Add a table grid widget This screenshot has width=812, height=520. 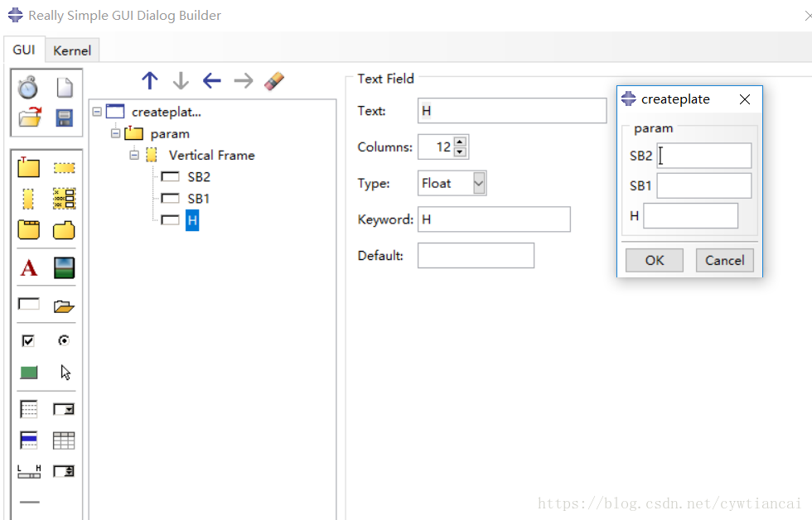coord(65,441)
